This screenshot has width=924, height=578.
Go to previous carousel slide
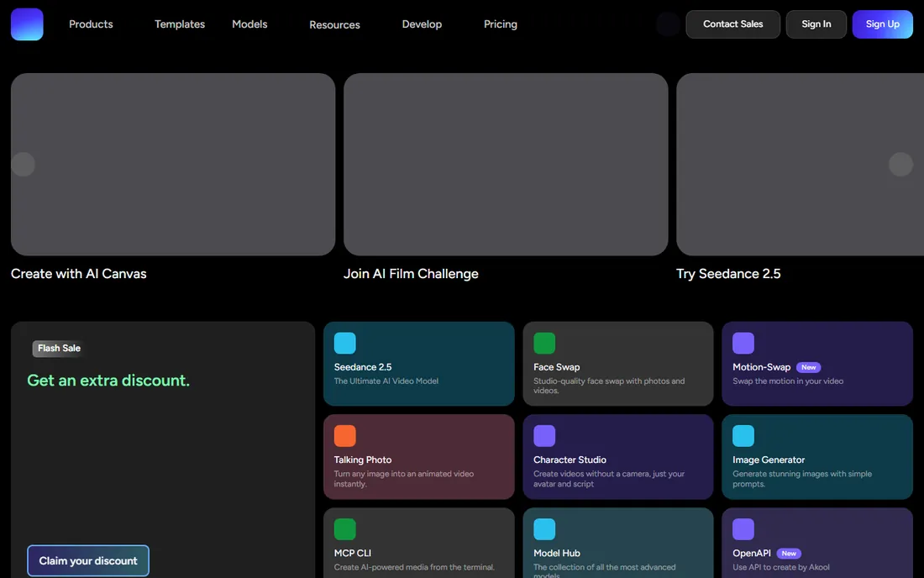tap(23, 165)
